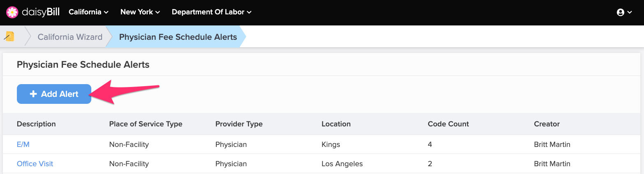Open the wizard wand breadcrumb icon
This screenshot has width=644, height=174.
click(9, 37)
